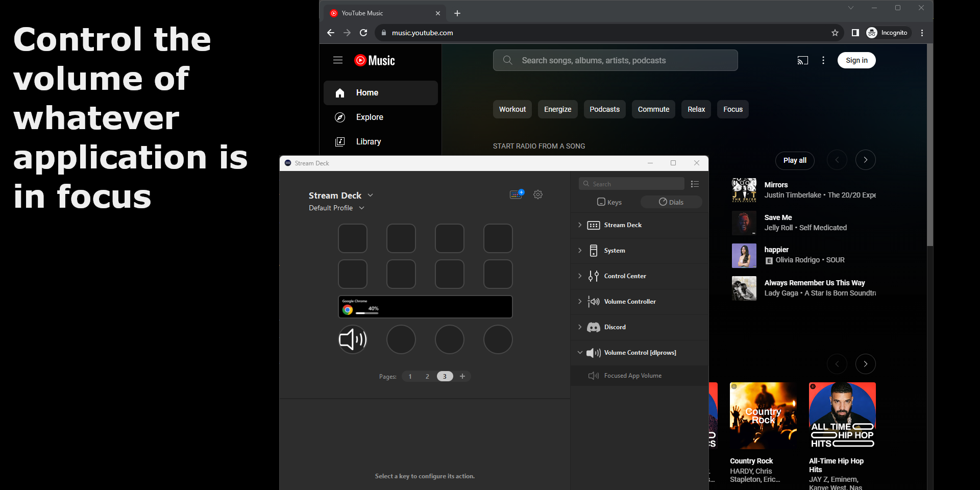Go back in Chrome browser
The width and height of the screenshot is (980, 490).
click(331, 33)
